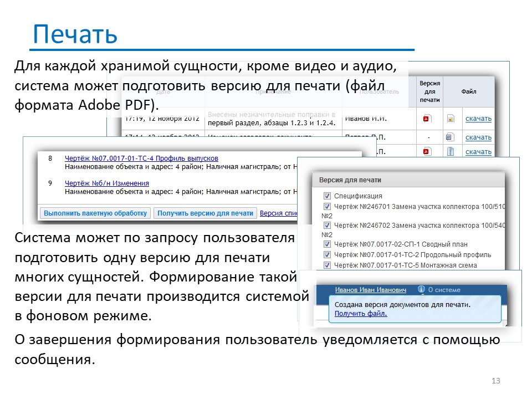Click the О системе link

click(x=444, y=290)
